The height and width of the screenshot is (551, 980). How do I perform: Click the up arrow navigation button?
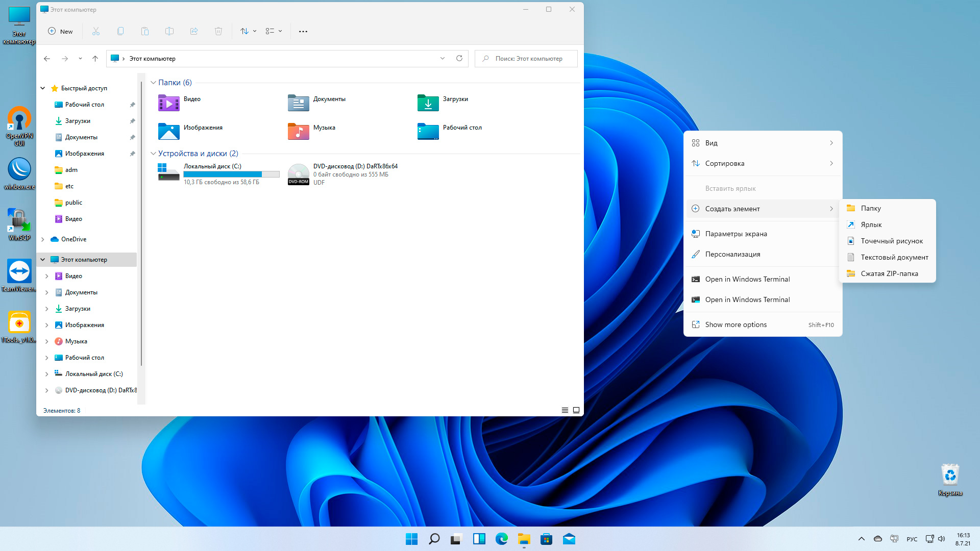pos(95,59)
